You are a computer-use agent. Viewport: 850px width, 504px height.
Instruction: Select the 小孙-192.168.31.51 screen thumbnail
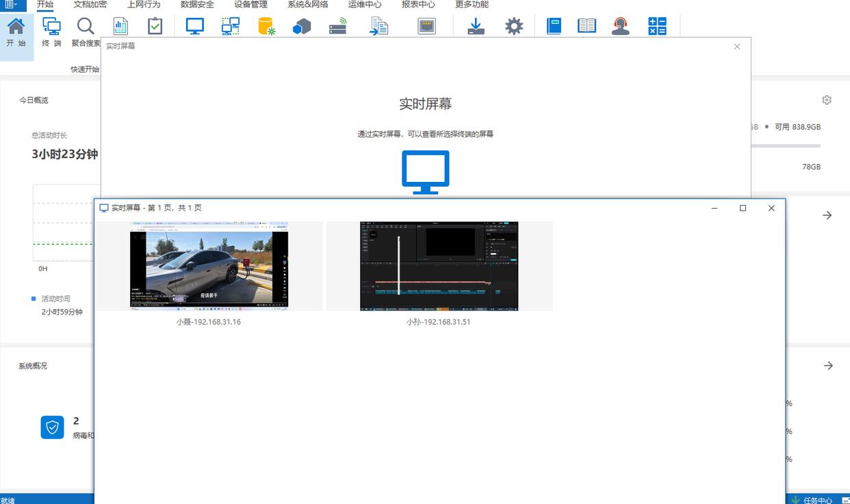tap(439, 266)
